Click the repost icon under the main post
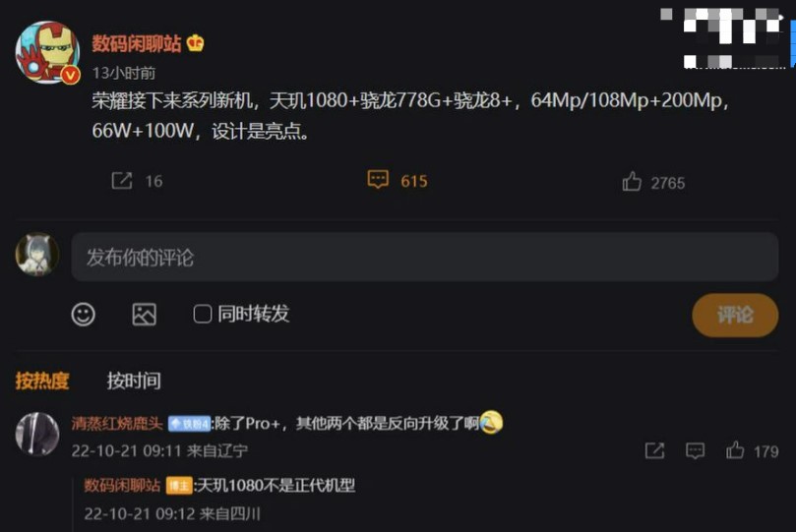This screenshot has height=532, width=796. click(122, 181)
